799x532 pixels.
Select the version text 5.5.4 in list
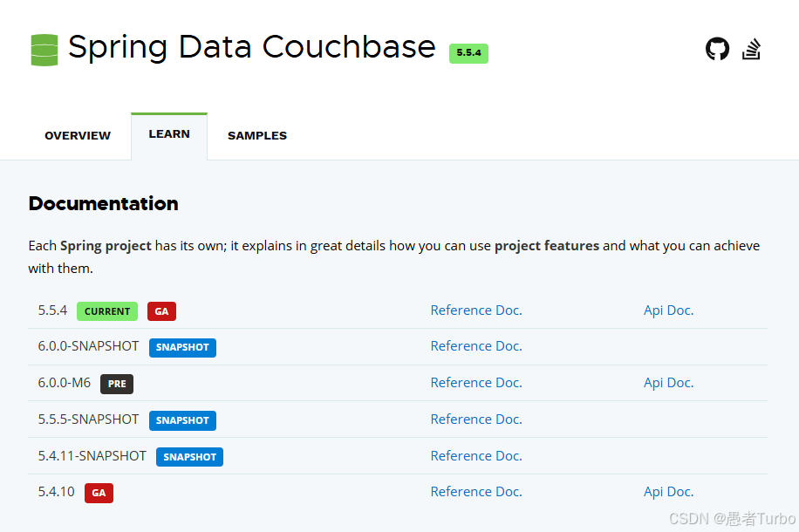click(x=52, y=310)
